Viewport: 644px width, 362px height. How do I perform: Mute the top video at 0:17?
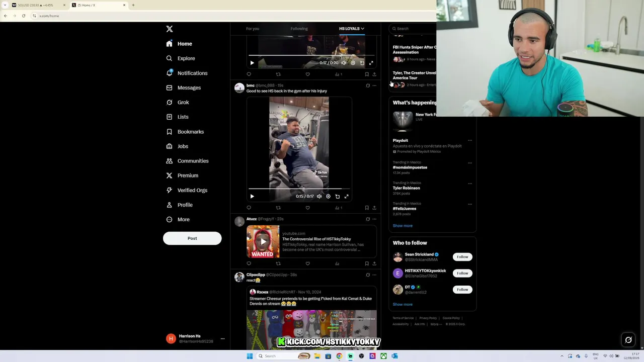click(x=344, y=63)
